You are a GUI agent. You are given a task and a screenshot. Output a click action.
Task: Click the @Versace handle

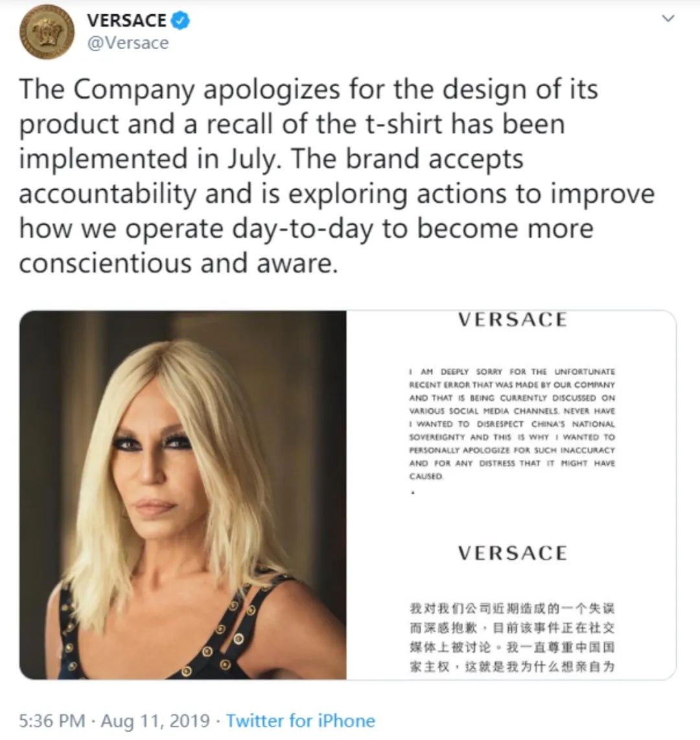(128, 43)
